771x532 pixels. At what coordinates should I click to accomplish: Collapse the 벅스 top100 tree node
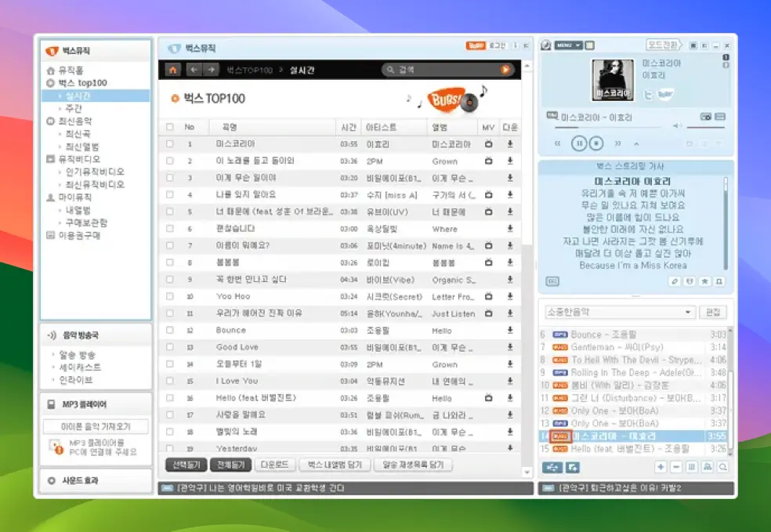tap(51, 83)
